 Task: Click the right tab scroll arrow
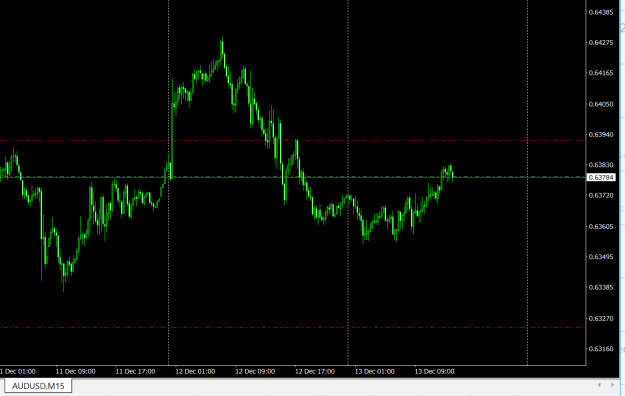pyautogui.click(x=613, y=385)
